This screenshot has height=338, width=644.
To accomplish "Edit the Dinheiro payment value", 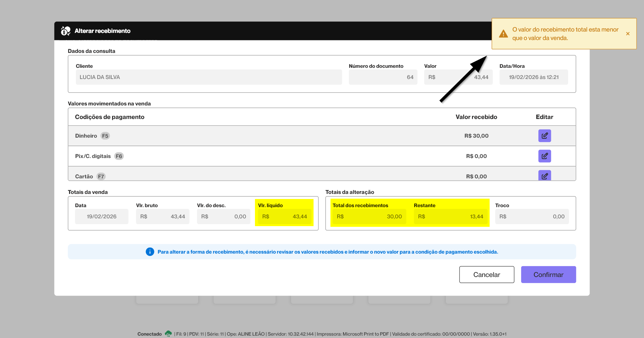I will coord(544,136).
